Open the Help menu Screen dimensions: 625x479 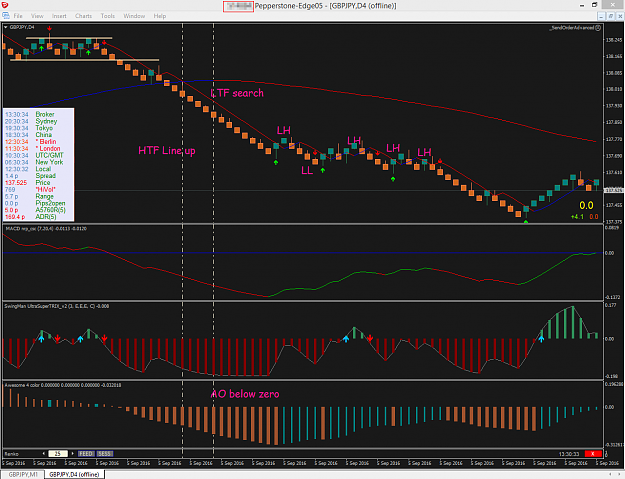(x=159, y=16)
